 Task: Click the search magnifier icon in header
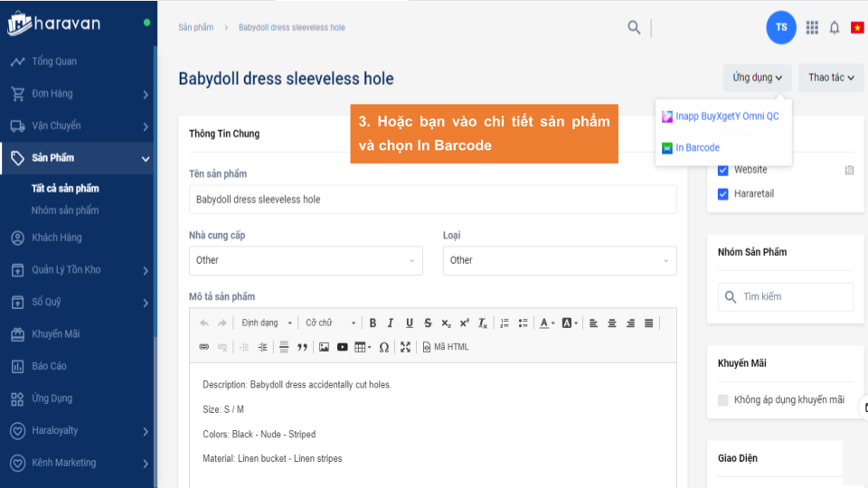tap(634, 27)
